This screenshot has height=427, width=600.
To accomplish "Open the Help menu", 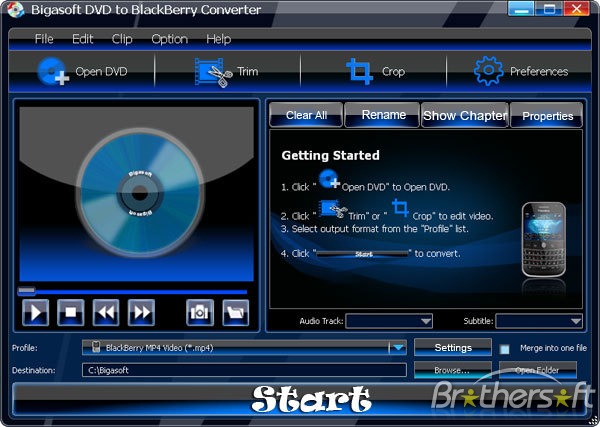I will (x=218, y=39).
